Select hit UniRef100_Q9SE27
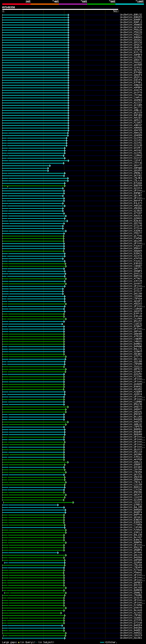This screenshot has height=644, width=146. 131,45
